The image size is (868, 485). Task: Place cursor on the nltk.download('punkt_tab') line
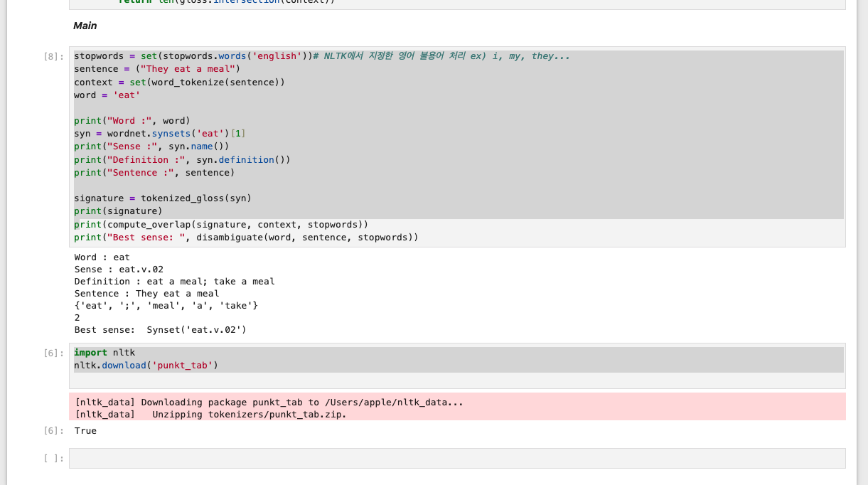pos(146,366)
